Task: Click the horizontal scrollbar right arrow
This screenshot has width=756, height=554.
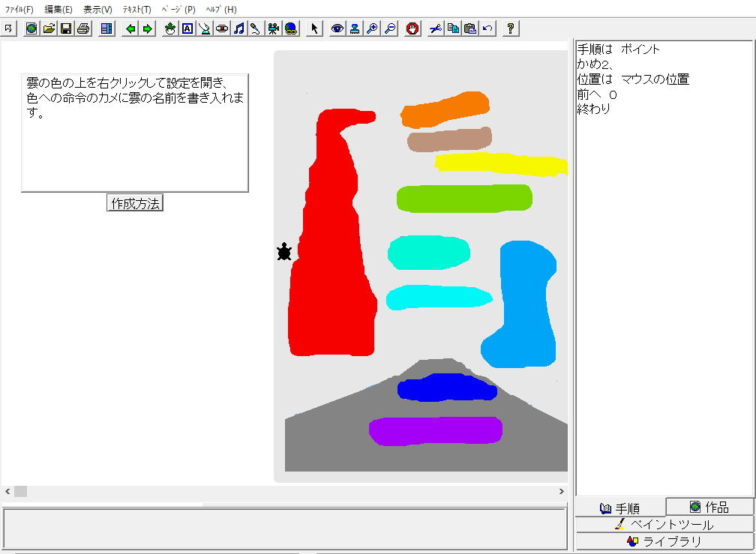Action: (561, 492)
